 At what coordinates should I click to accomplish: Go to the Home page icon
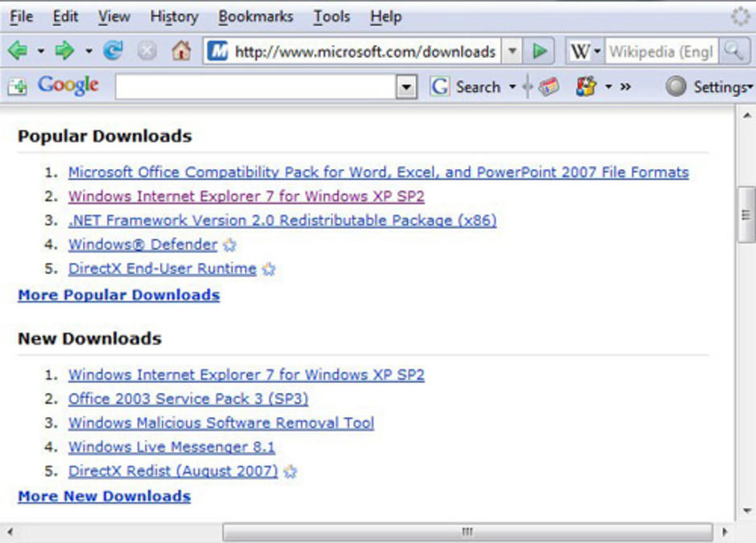coord(181,50)
